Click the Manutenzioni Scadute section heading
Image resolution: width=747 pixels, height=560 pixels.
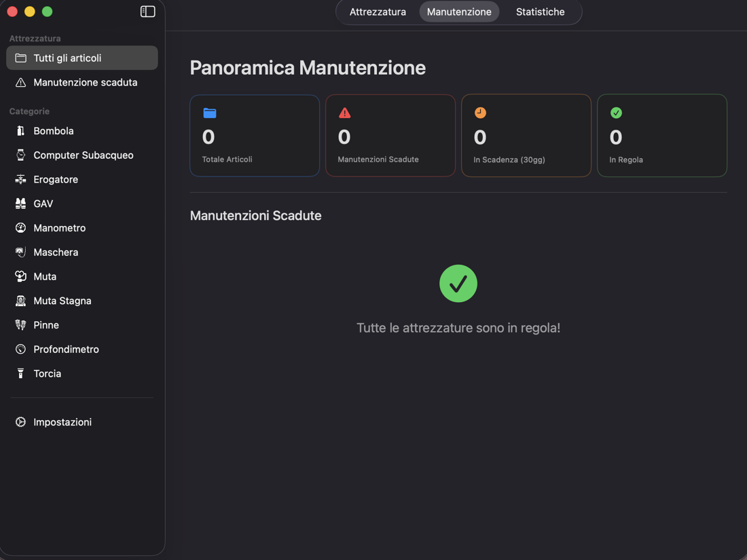(256, 216)
